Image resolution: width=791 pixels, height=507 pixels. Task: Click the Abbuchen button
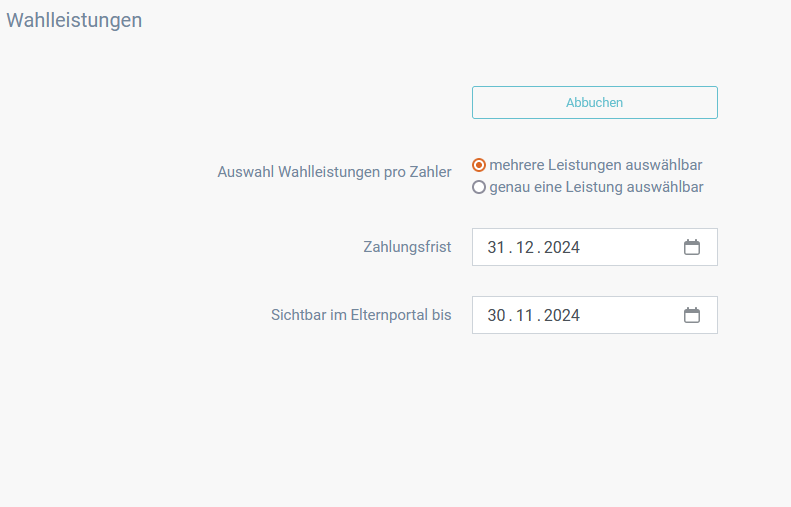coord(595,102)
